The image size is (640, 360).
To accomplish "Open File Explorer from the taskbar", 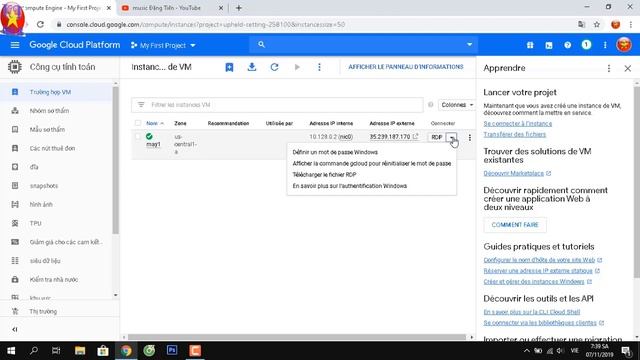I will 80,351.
